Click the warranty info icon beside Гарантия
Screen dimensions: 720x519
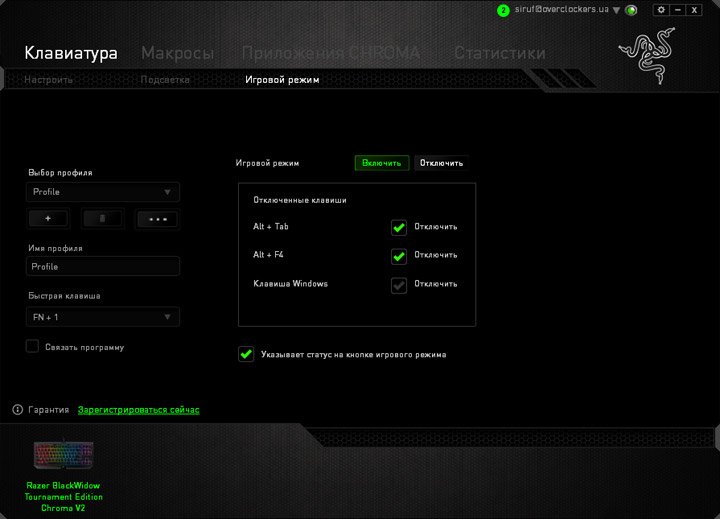click(17, 410)
